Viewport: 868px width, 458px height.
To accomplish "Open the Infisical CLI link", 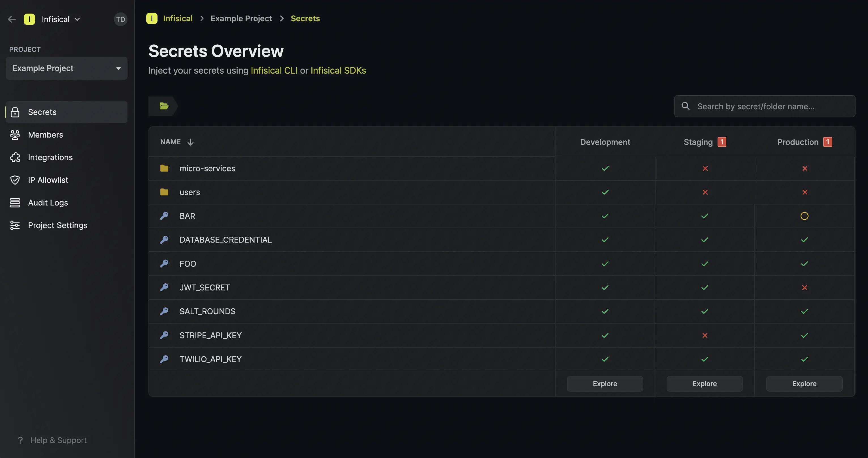I will click(x=274, y=70).
